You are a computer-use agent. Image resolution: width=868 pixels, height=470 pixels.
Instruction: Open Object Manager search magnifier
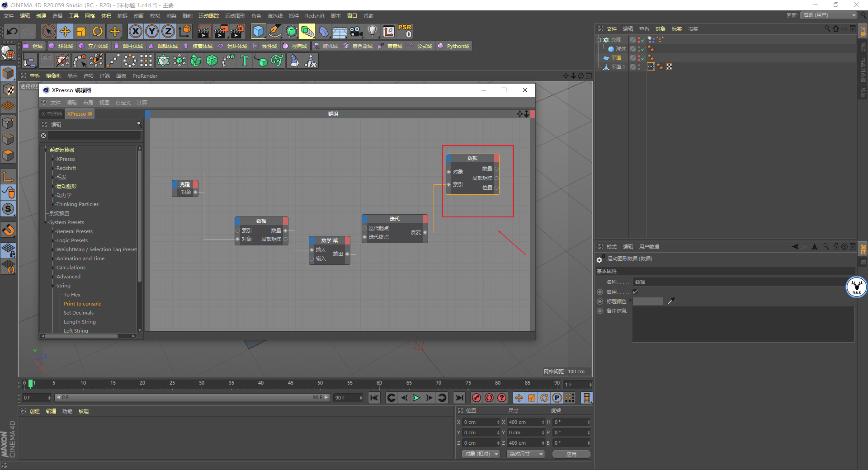coord(827,28)
